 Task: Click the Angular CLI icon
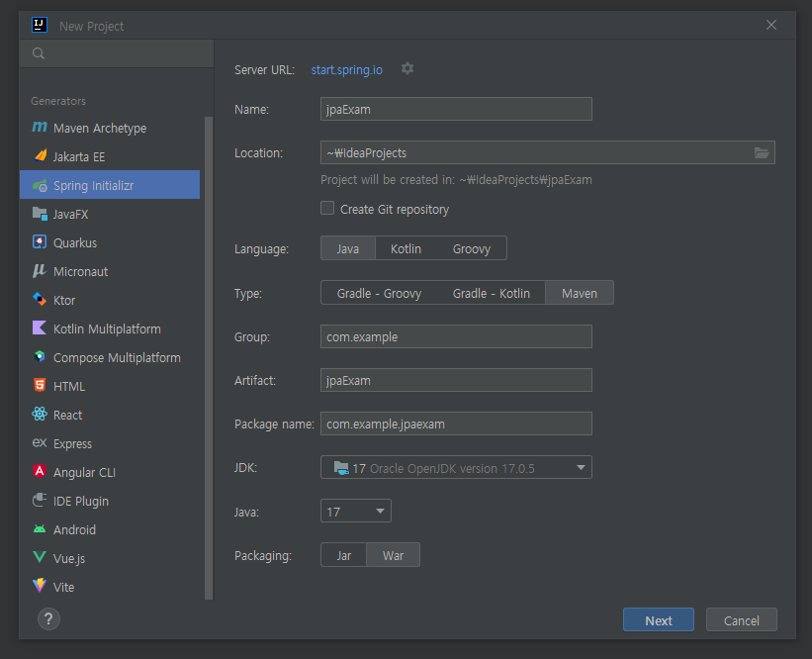pyautogui.click(x=40, y=471)
